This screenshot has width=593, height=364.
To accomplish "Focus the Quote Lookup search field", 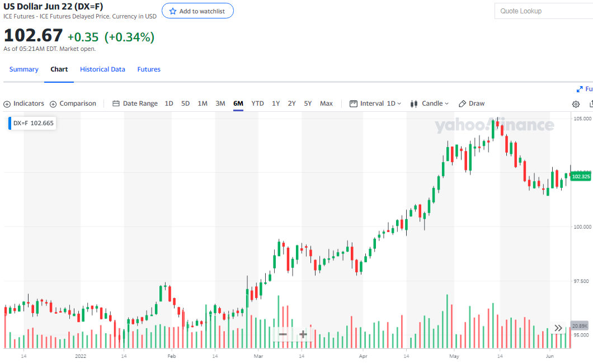I will pyautogui.click(x=544, y=11).
